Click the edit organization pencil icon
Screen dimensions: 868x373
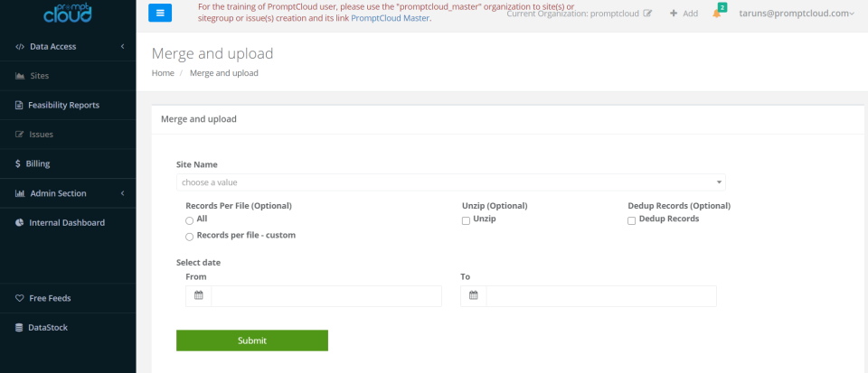[647, 14]
